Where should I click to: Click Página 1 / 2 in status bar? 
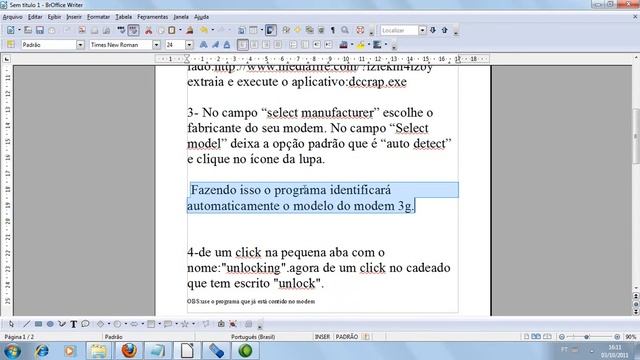coord(19,337)
